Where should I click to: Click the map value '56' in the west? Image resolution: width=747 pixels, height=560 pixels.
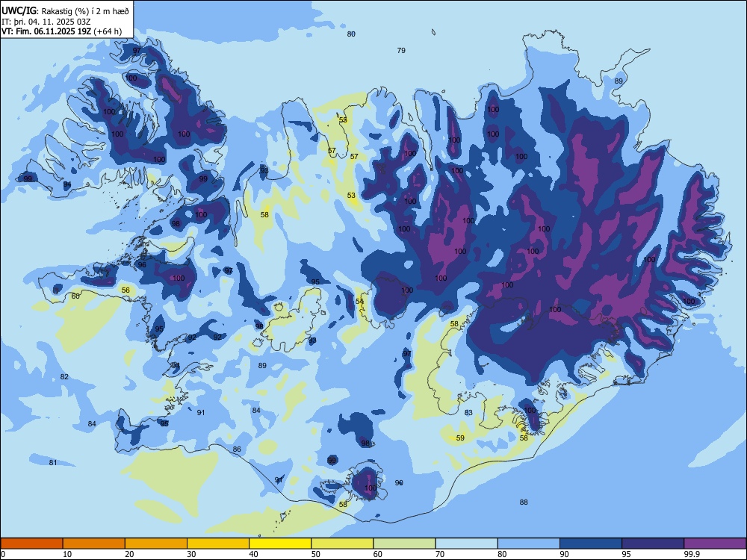125,290
